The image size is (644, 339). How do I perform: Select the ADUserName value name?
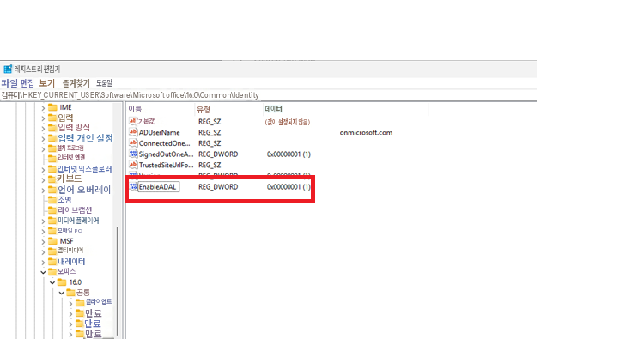tap(160, 132)
